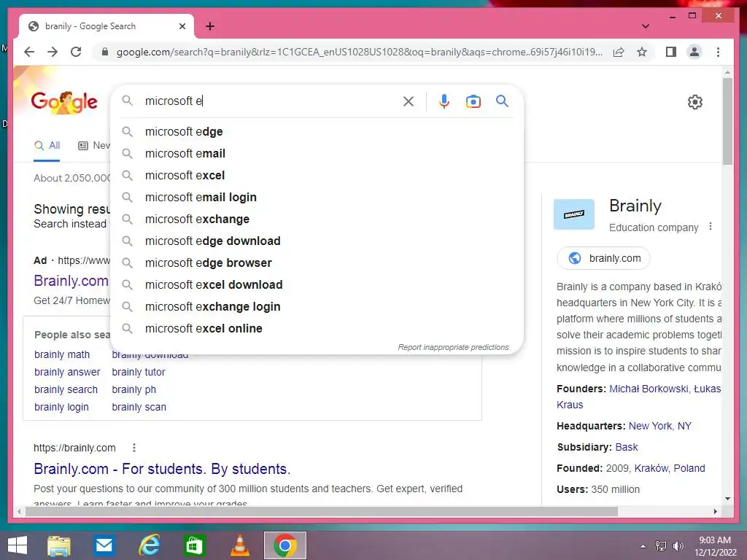Open File Explorer from taskbar
This screenshot has height=560, width=747.
59,545
